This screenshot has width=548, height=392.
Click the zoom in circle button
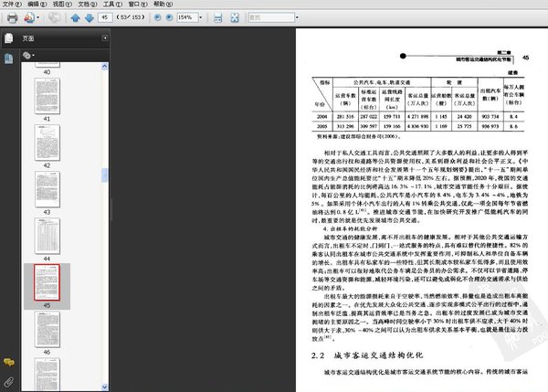tap(169, 17)
